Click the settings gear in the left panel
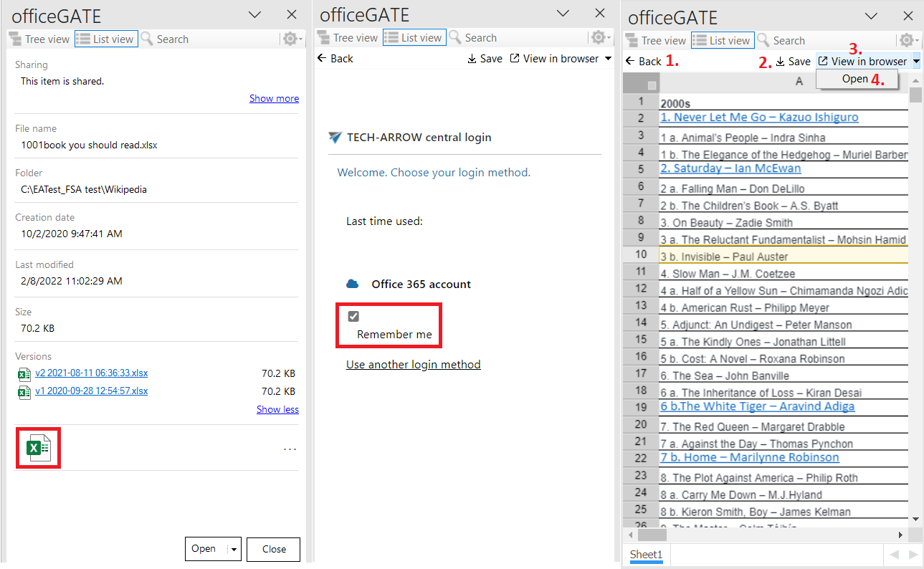Viewport: 924px width, 569px height. [290, 39]
